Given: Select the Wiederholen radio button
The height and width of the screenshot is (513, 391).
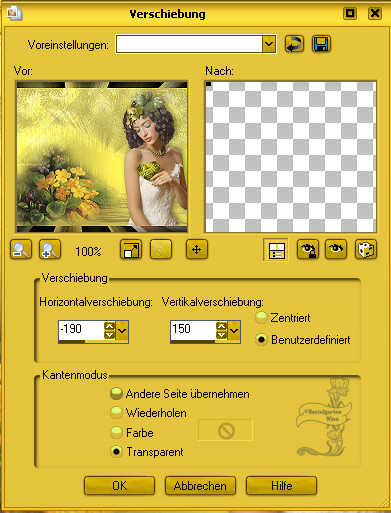Looking at the screenshot, I should (116, 413).
